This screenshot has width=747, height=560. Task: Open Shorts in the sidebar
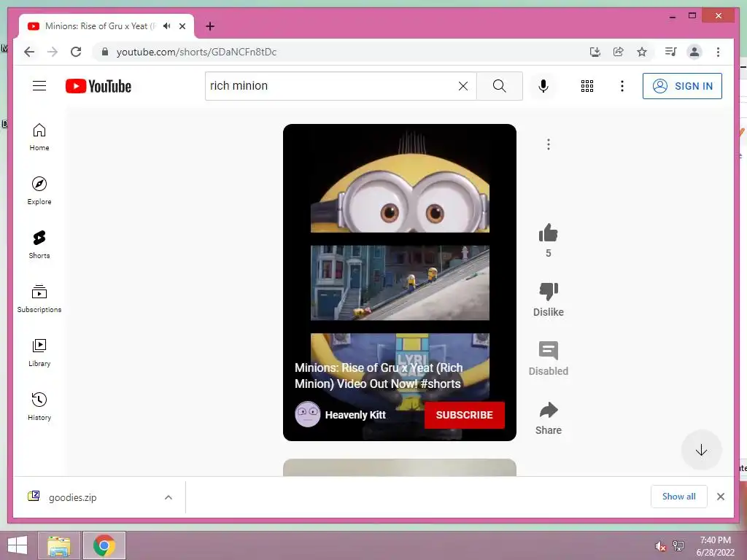pyautogui.click(x=39, y=245)
